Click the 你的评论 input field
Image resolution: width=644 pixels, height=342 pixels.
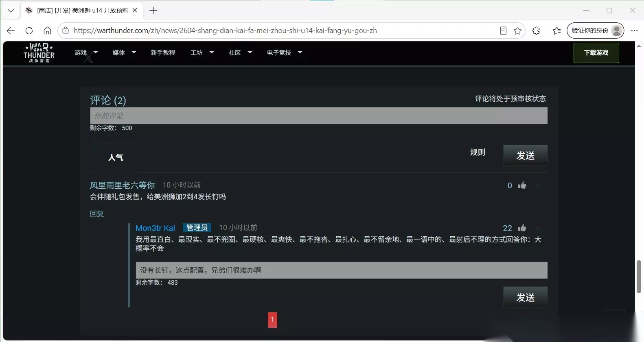pyautogui.click(x=319, y=115)
